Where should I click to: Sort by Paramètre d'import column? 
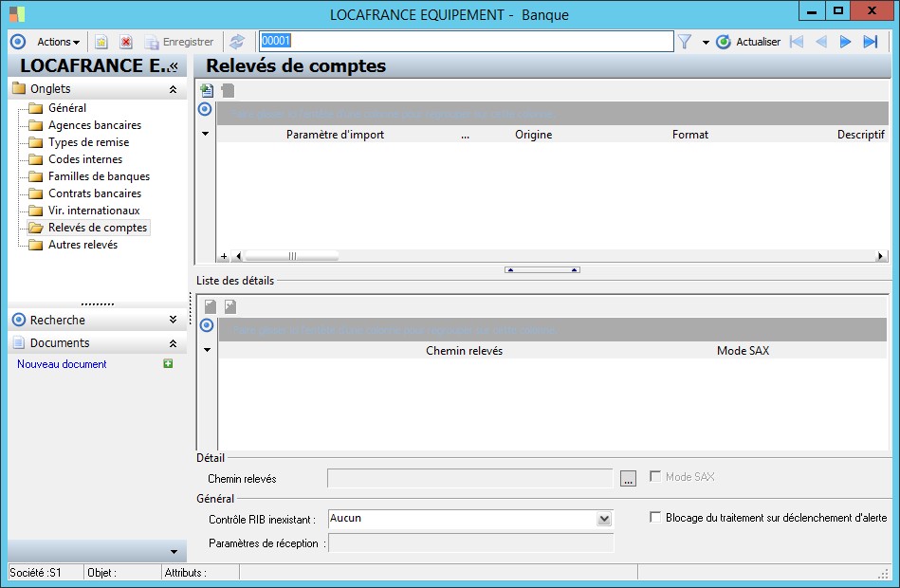(335, 135)
